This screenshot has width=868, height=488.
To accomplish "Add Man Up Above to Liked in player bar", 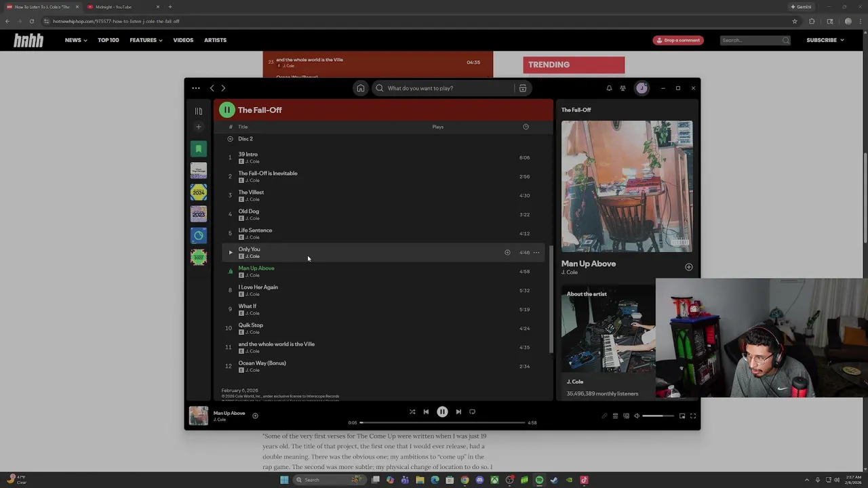I will (x=255, y=416).
